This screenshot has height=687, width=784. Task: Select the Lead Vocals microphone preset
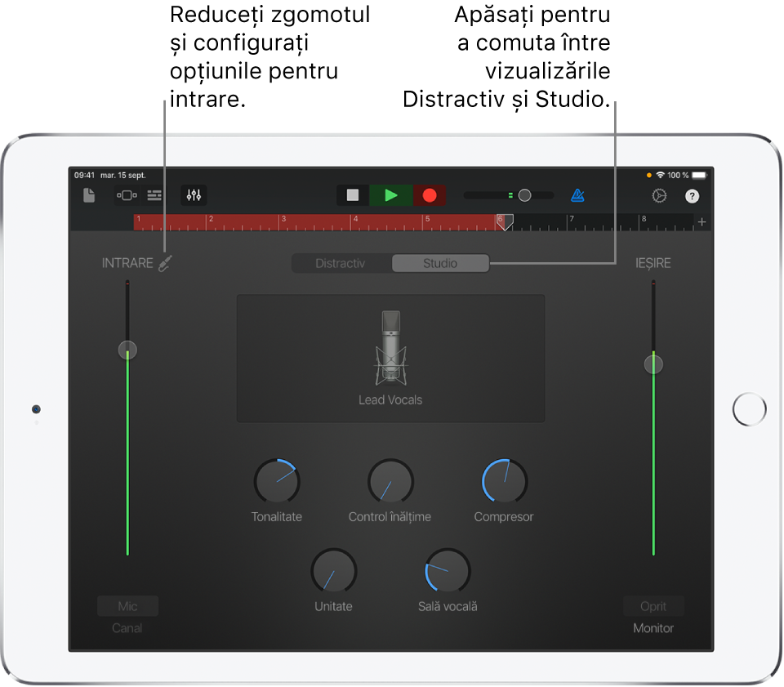pos(390,357)
